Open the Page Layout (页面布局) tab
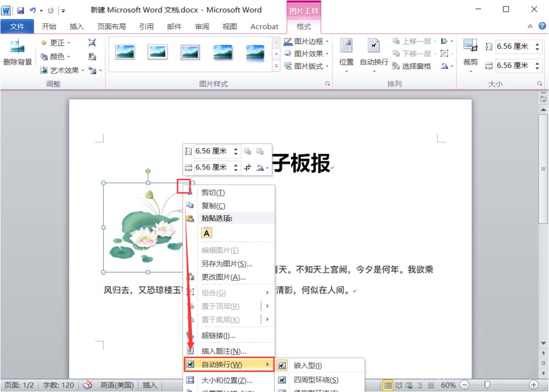Screen dimensions: 549x392 tap(111, 26)
